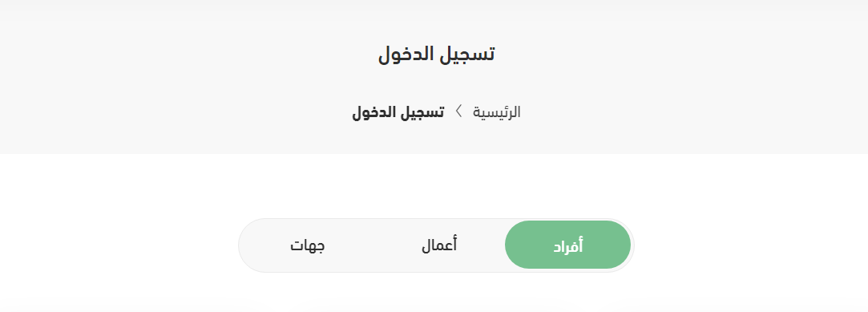Choose individuals login via أفراد pill
Screen dimensions: 868x312
point(567,245)
